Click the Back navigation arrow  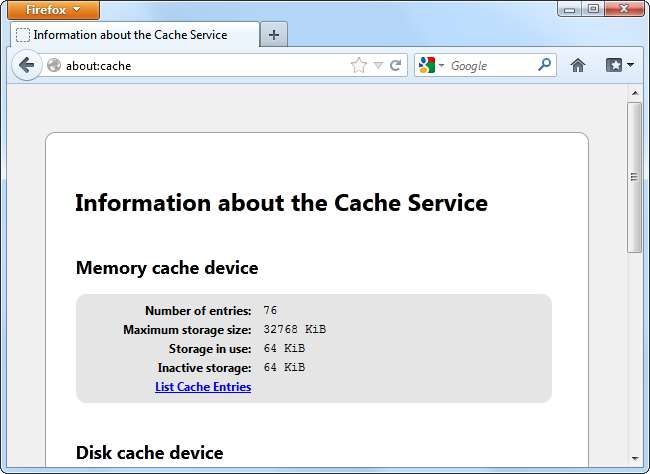27,66
